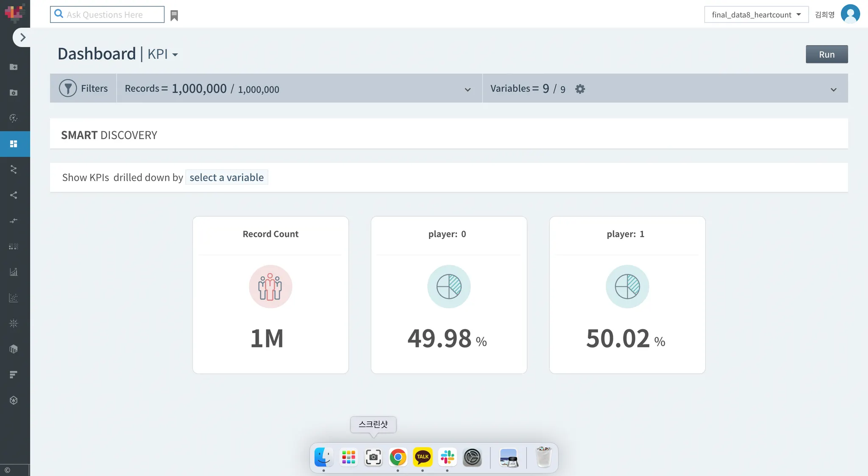This screenshot has width=868, height=476.
Task: Click the bookmark icon beside search
Action: click(174, 16)
